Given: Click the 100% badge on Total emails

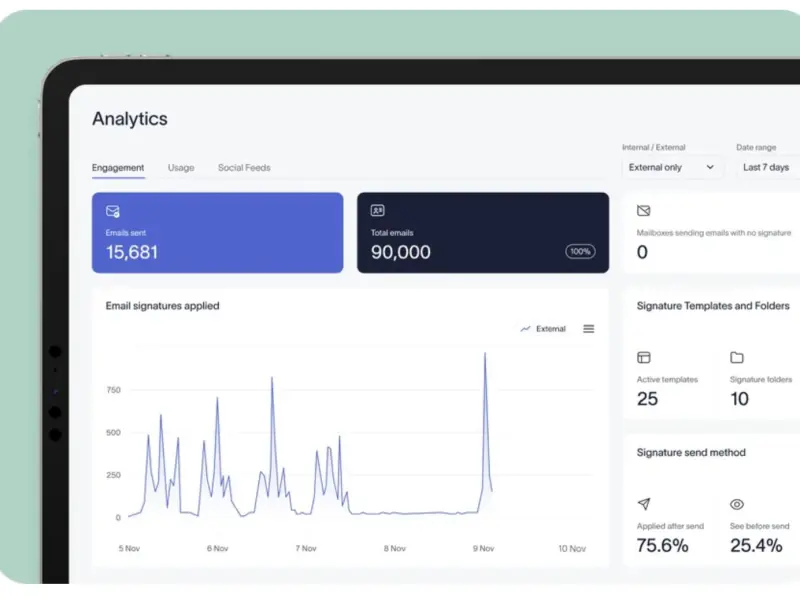Looking at the screenshot, I should pyautogui.click(x=580, y=252).
